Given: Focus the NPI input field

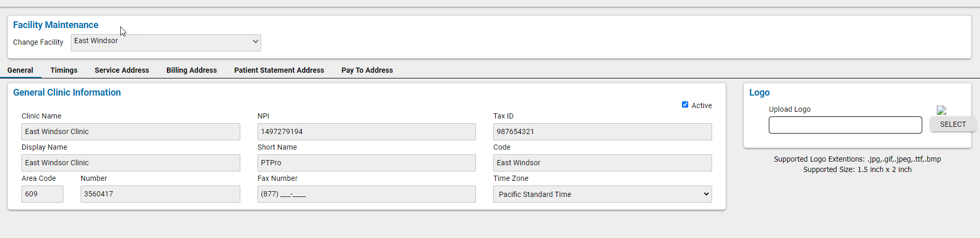Looking at the screenshot, I should click(366, 132).
